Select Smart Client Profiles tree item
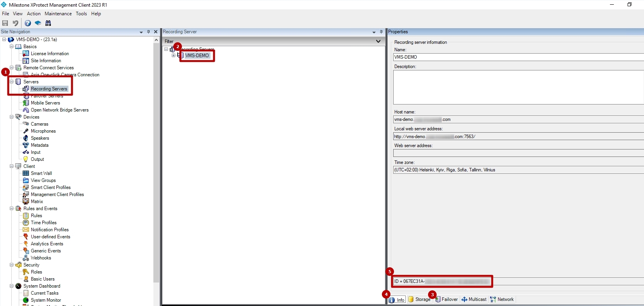The width and height of the screenshot is (644, 306). point(51,187)
